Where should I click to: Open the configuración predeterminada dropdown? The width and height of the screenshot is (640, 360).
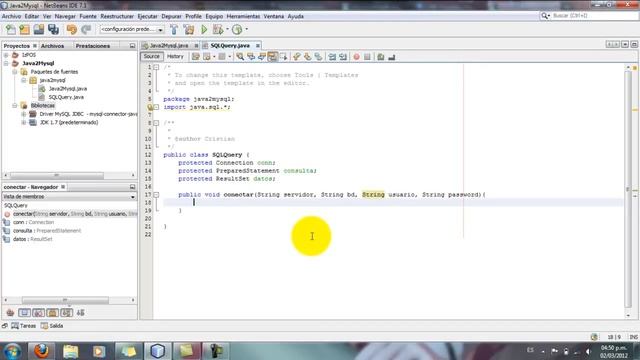[132, 29]
